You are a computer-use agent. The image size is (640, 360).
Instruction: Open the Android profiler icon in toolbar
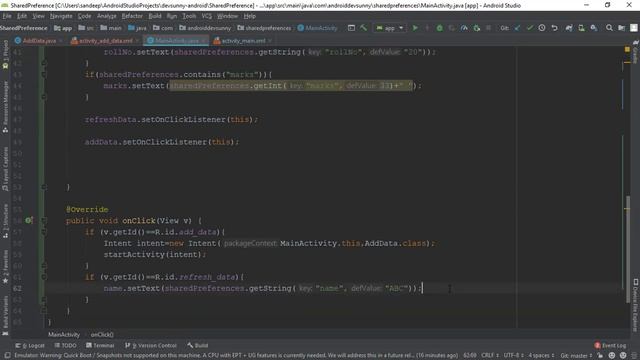coord(464,28)
